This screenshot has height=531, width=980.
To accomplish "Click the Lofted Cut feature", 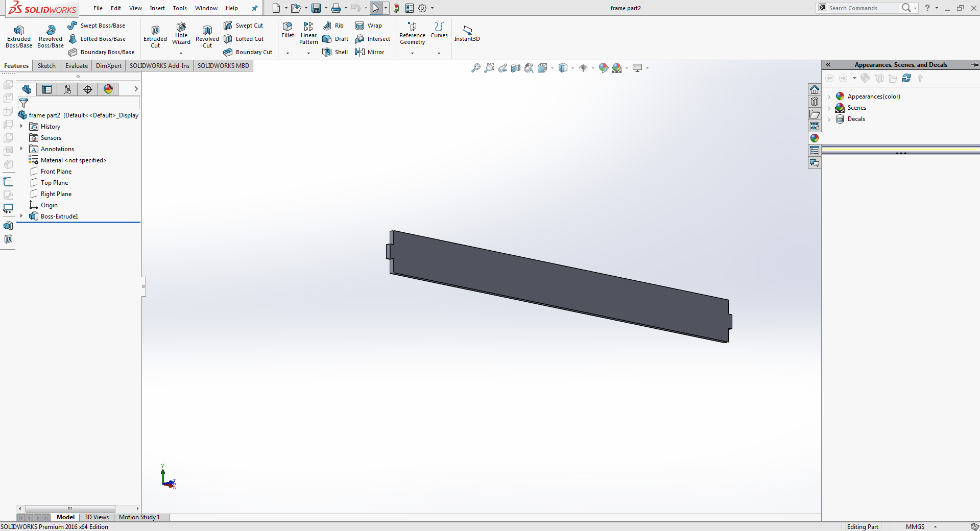I will point(244,39).
